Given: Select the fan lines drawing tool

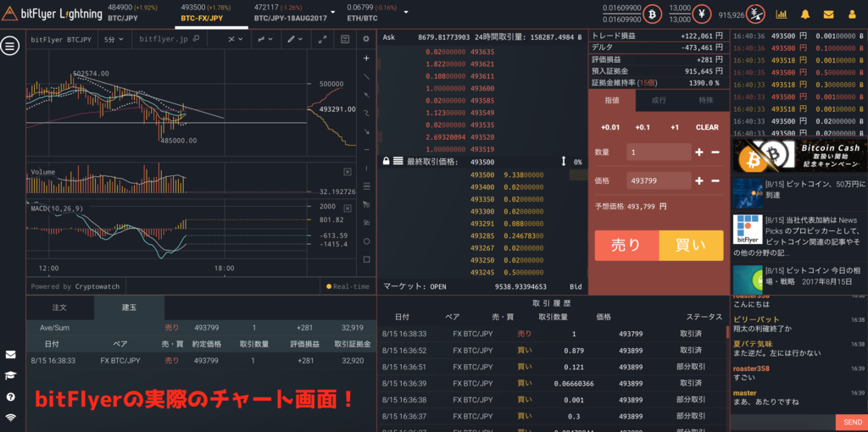Looking at the screenshot, I should 366,204.
